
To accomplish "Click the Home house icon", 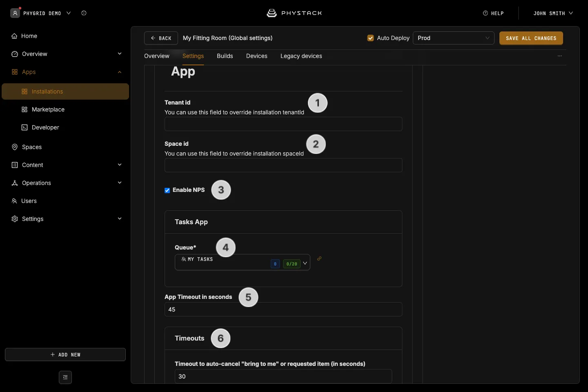I will (14, 36).
